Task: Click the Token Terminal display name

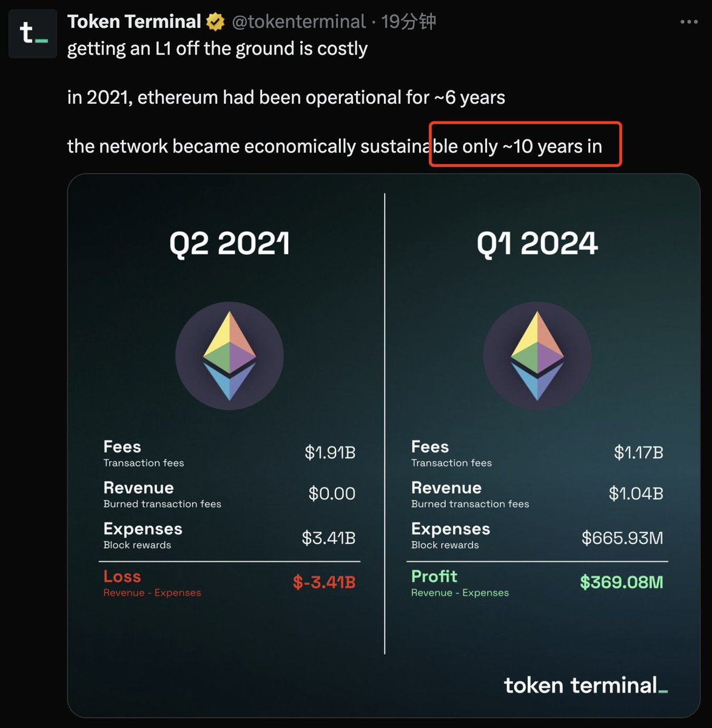Action: pos(134,22)
